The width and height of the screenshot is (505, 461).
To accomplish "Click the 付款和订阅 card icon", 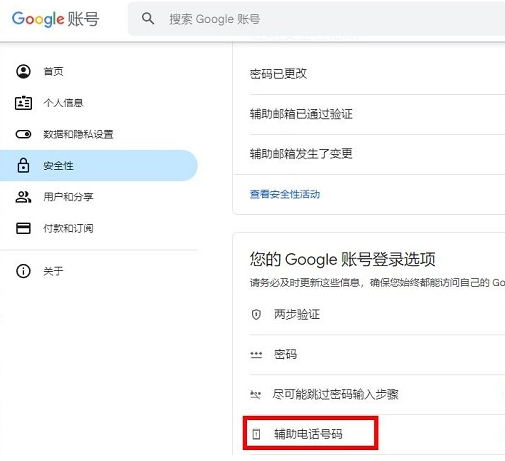I will pyautogui.click(x=23, y=228).
